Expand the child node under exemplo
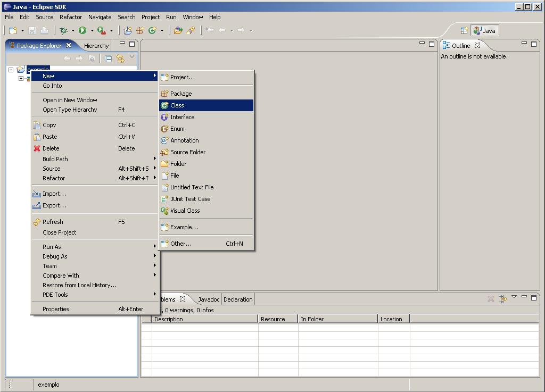The image size is (545, 392). coord(21,79)
